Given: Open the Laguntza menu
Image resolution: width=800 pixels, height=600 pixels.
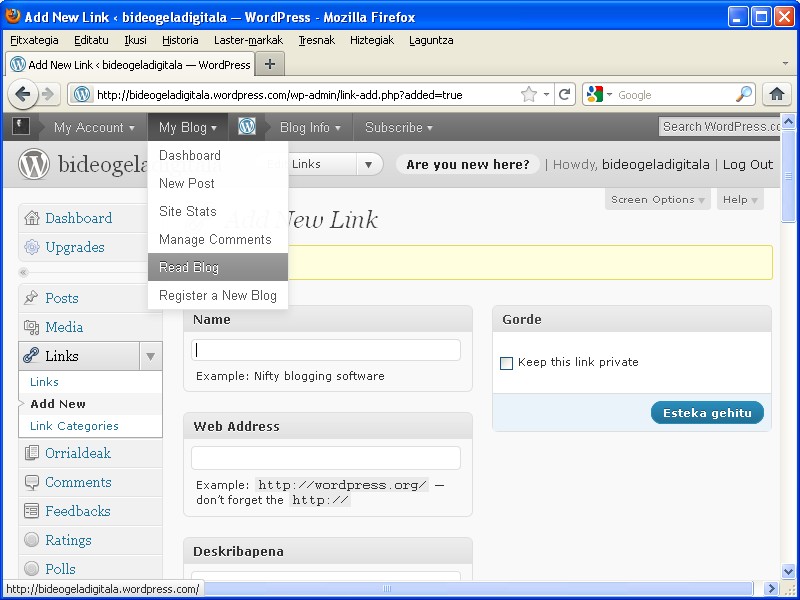Looking at the screenshot, I should [x=431, y=40].
